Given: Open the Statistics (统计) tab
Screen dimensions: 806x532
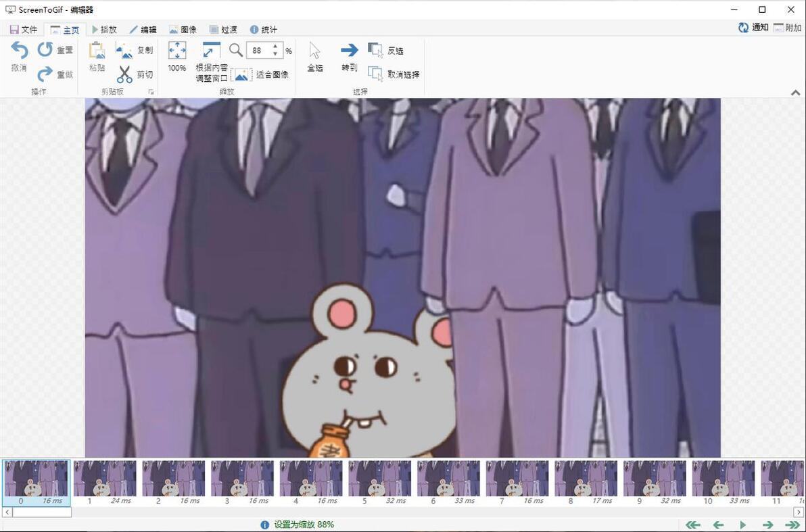Looking at the screenshot, I should pyautogui.click(x=263, y=30).
